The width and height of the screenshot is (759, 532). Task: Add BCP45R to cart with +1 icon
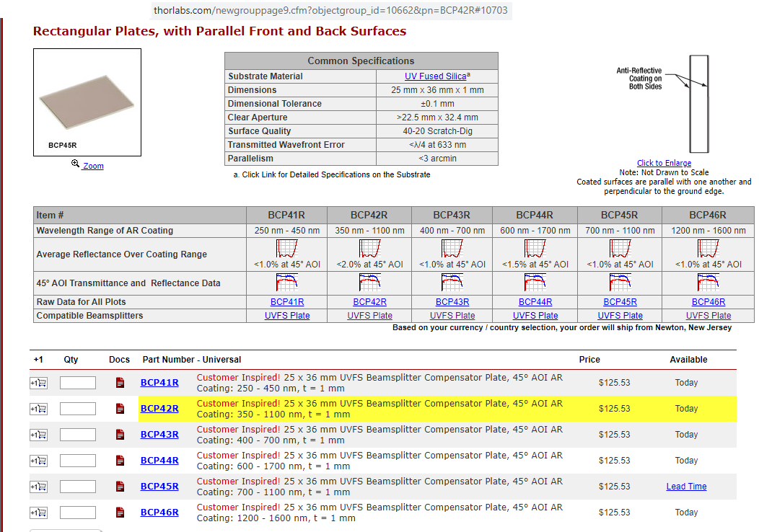tap(39, 487)
